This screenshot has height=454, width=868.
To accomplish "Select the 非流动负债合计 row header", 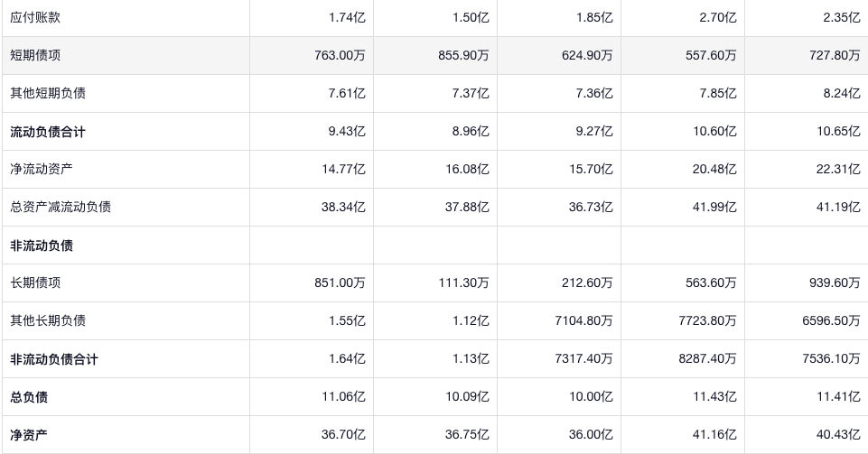I will coord(54,359).
